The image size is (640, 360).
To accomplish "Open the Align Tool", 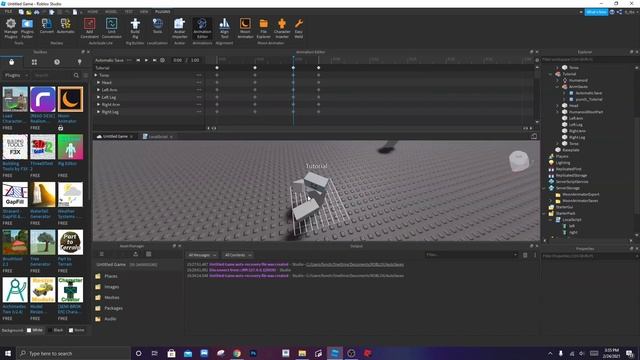I will point(224,28).
